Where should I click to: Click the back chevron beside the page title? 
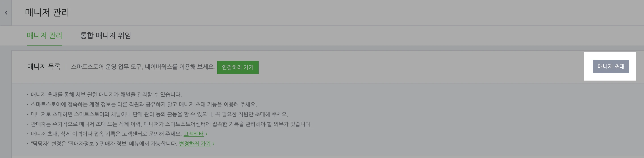coord(6,12)
